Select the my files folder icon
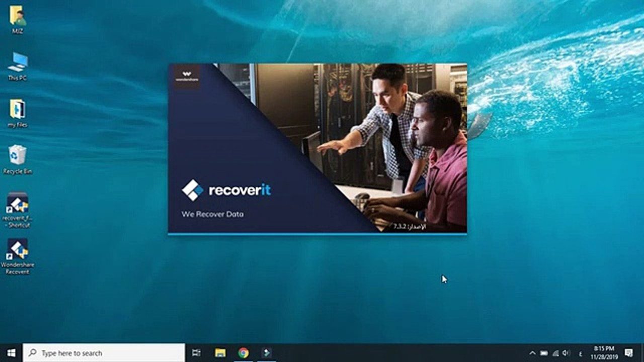Viewport: 644px width, 362px height. pos(18,113)
